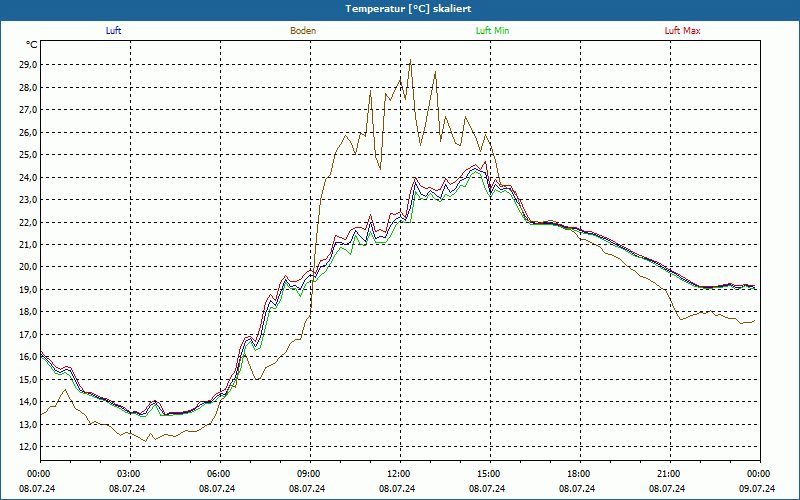Click the 21,0 y-axis value
Image resolution: width=800 pixels, height=500 pixels.
coord(29,244)
